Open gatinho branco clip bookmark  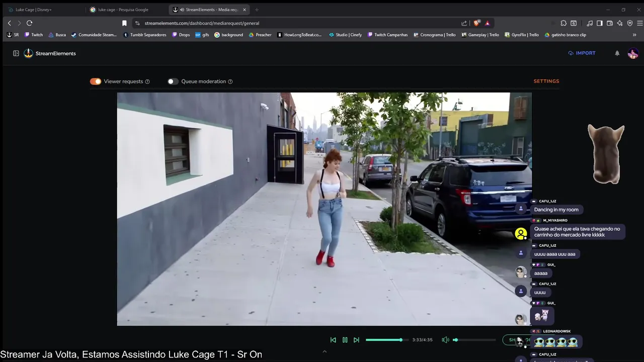click(566, 35)
